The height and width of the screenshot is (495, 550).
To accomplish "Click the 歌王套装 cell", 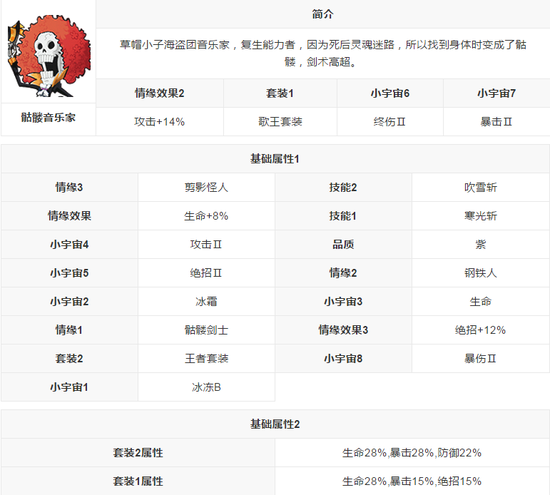I will (280, 122).
